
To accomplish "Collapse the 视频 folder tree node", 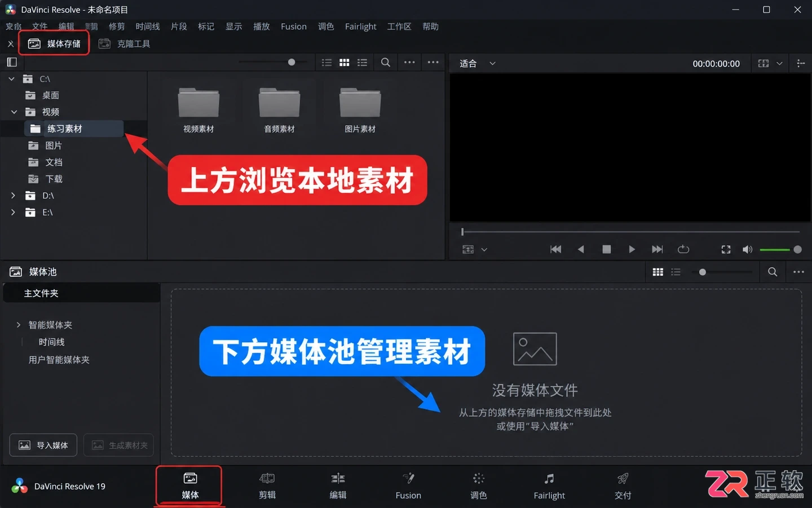I will [x=14, y=112].
